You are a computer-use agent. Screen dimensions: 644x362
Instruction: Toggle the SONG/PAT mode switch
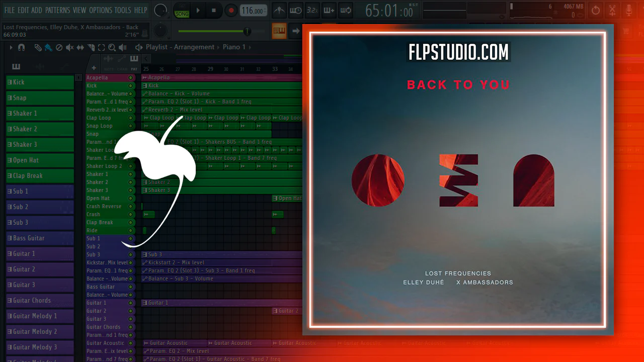coord(182,11)
